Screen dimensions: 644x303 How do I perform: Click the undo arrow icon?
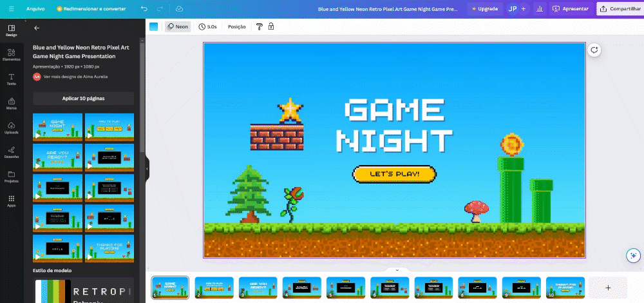tap(144, 9)
